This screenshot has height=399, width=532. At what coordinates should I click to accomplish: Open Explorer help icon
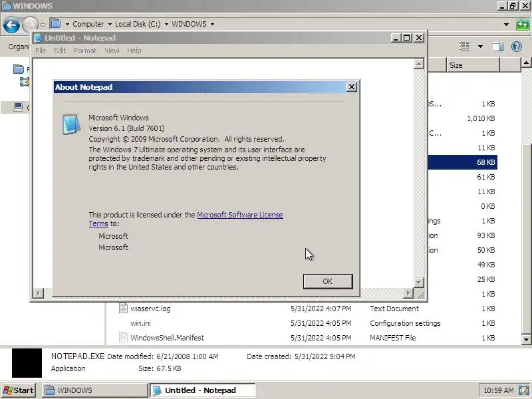tap(517, 46)
